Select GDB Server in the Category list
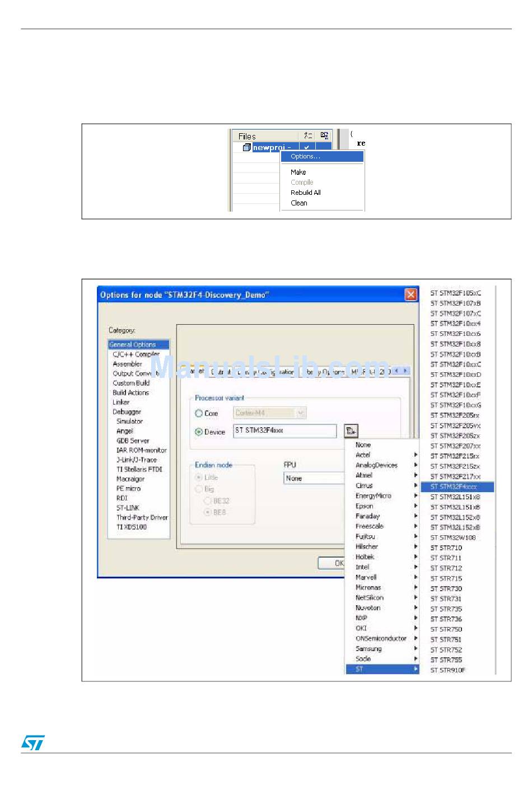This screenshot has height=795, width=532. point(133,441)
